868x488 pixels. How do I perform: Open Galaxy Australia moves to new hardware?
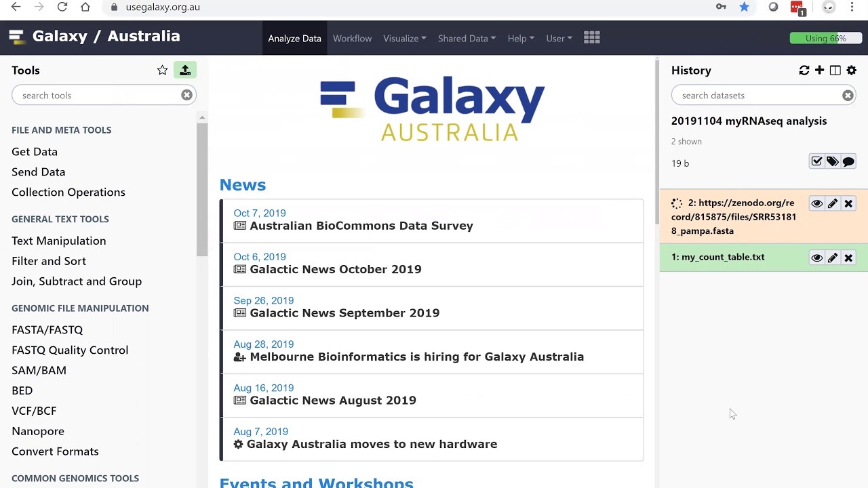tap(372, 444)
